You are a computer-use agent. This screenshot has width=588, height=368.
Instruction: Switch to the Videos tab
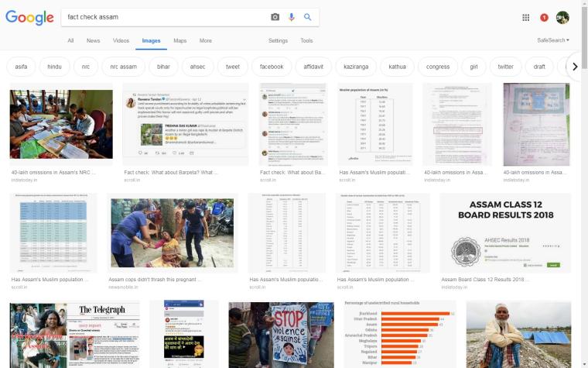[x=121, y=40]
